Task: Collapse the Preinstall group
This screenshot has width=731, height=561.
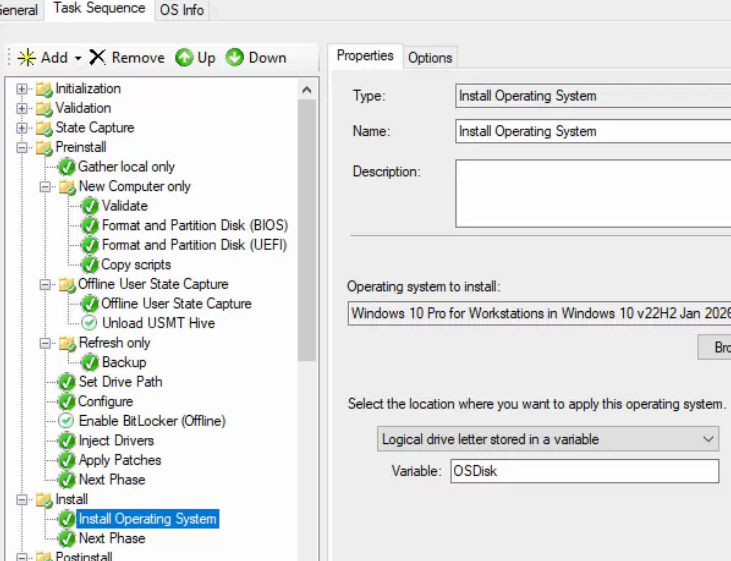Action: (21, 147)
